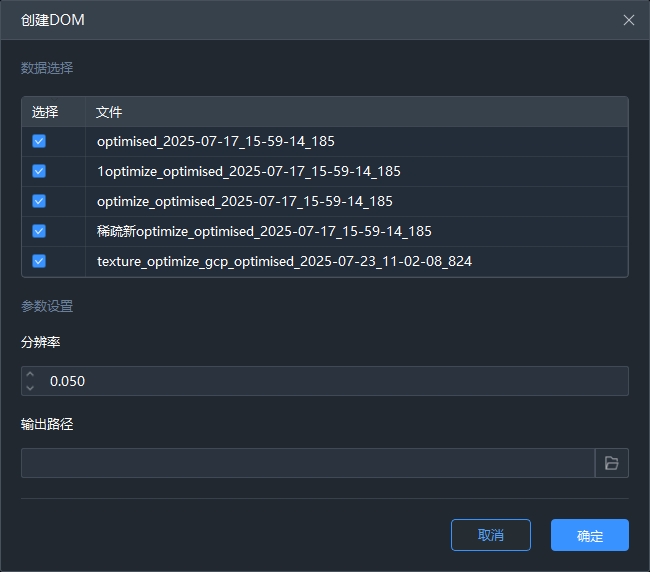Viewport: 650px width, 572px height.
Task: Click the texture_optimize_gcp_optimised file name
Action: coord(284,261)
